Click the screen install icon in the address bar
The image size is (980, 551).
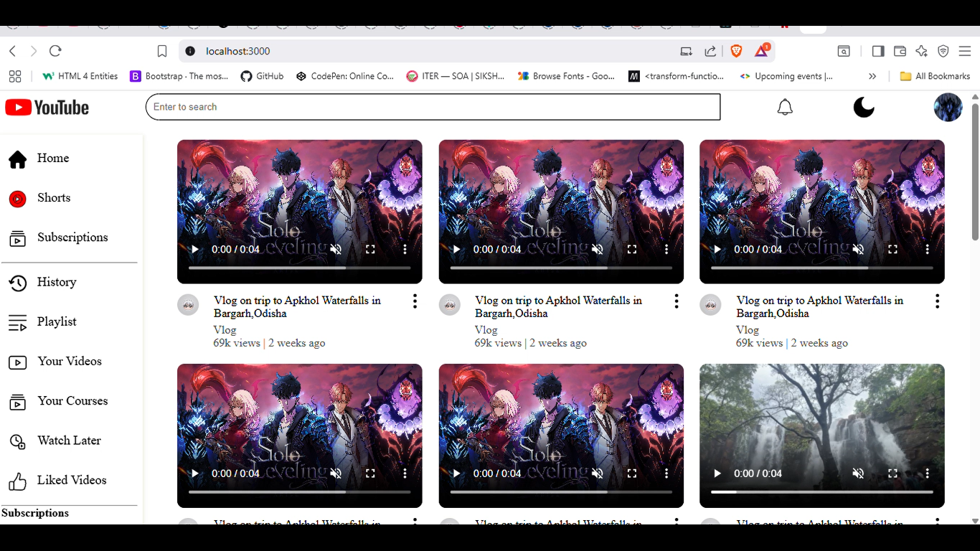(x=687, y=51)
